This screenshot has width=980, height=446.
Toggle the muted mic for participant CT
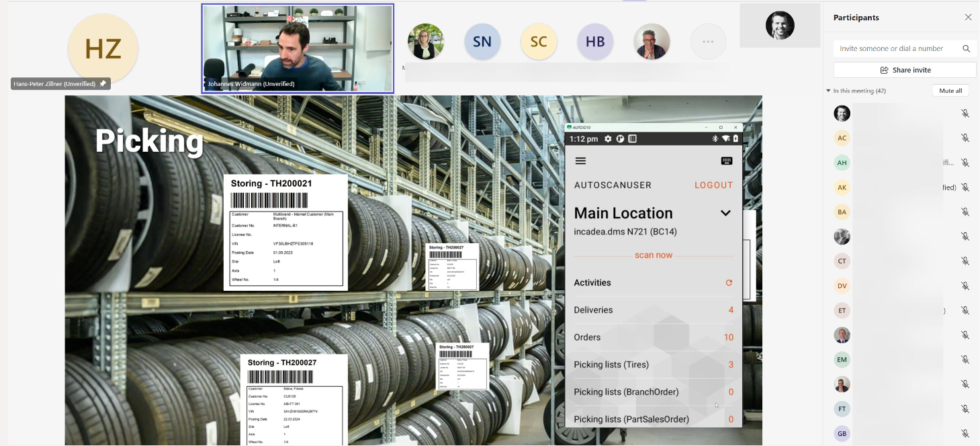(x=965, y=261)
